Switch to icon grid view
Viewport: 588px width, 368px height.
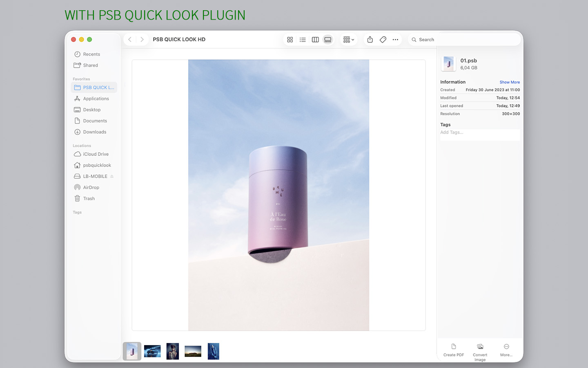(x=290, y=40)
